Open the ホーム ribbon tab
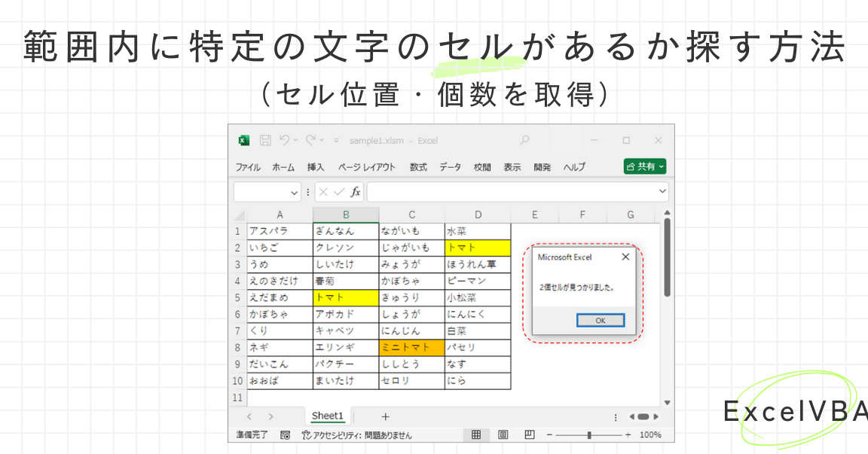868x454 pixels. pyautogui.click(x=283, y=167)
